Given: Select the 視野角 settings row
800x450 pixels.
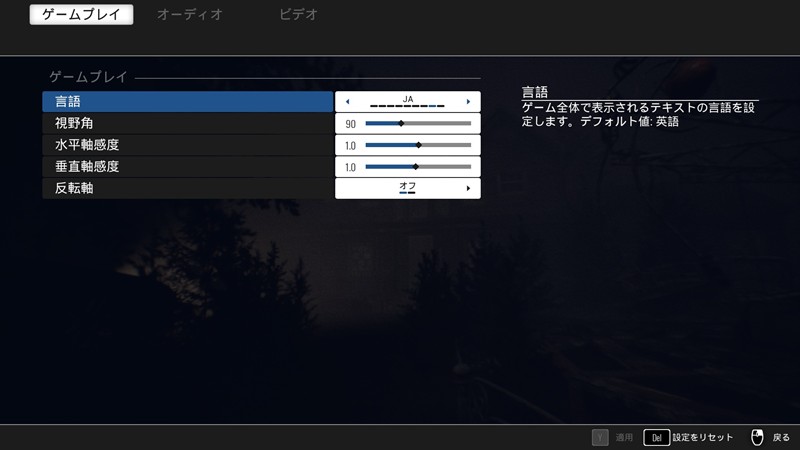Looking at the screenshot, I should pyautogui.click(x=188, y=123).
